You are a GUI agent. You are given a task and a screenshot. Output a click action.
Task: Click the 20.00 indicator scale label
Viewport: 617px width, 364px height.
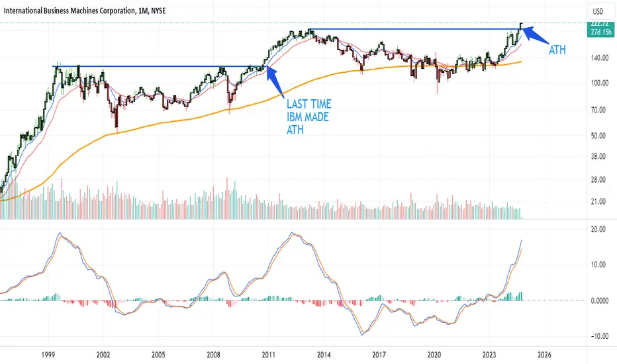[598, 229]
